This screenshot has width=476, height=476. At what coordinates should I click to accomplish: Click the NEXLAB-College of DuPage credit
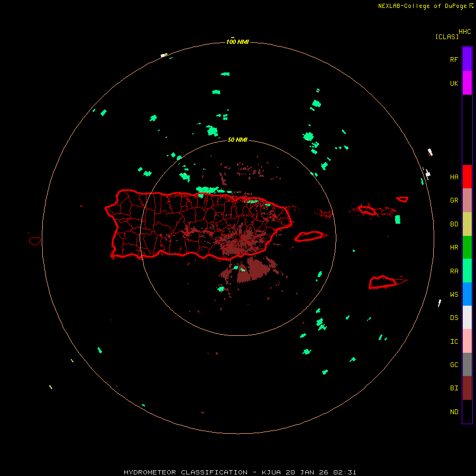click(x=425, y=6)
